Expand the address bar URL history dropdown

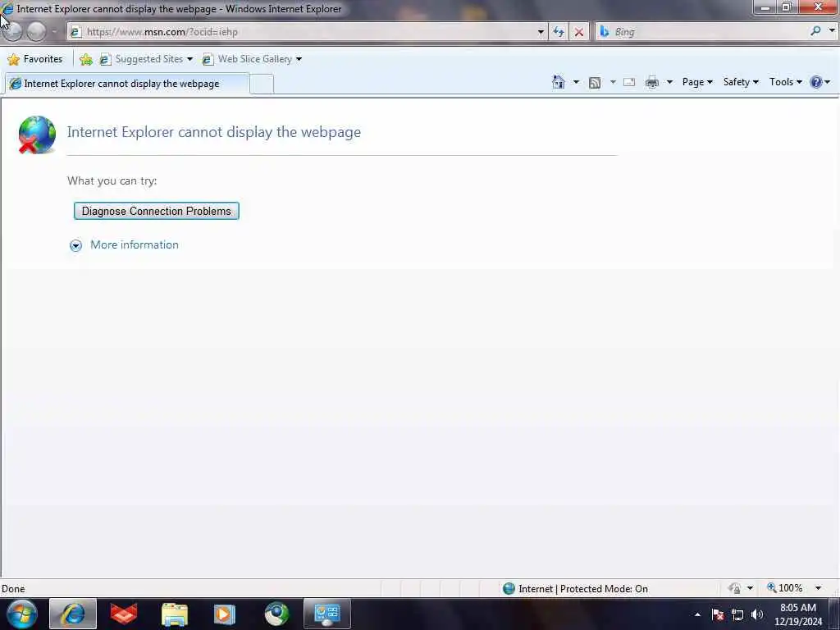tap(541, 32)
